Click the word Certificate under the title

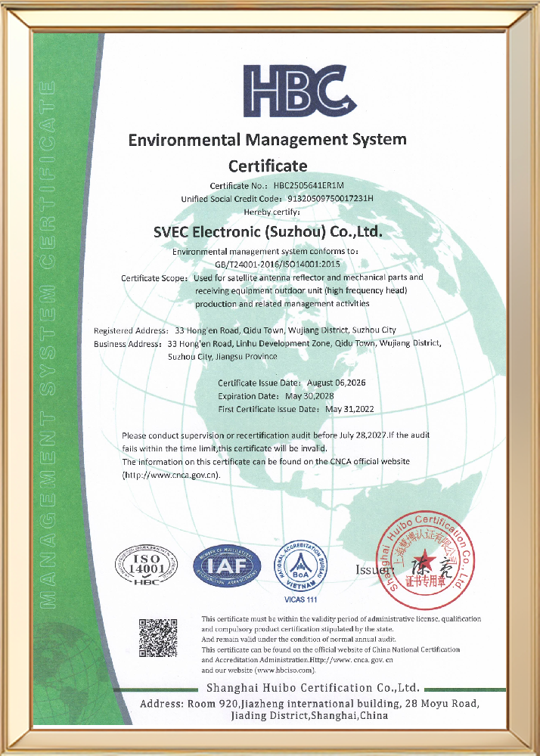click(268, 166)
